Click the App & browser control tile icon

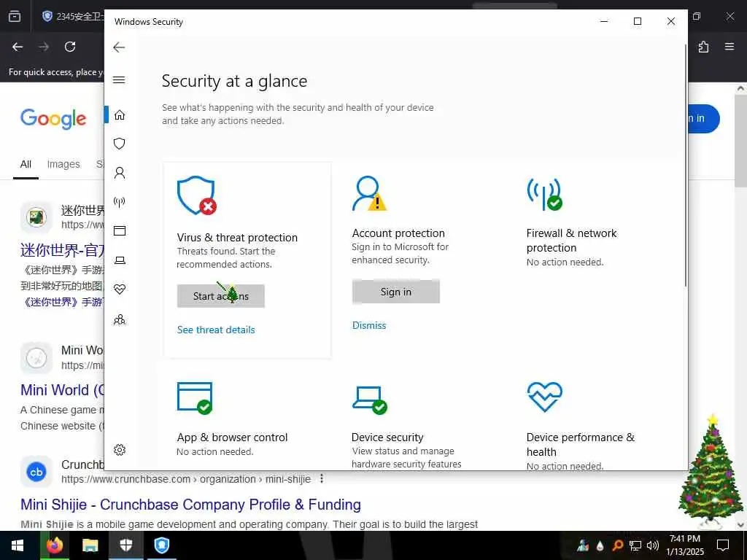pyautogui.click(x=194, y=398)
